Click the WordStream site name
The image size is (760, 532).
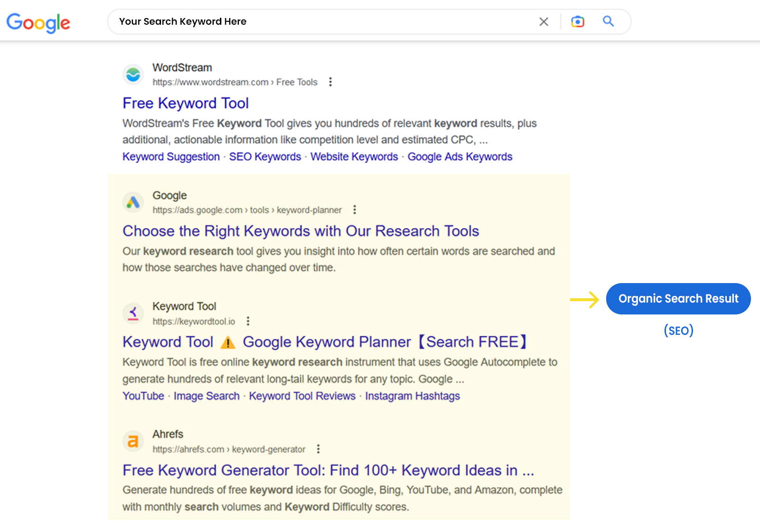pyautogui.click(x=182, y=68)
